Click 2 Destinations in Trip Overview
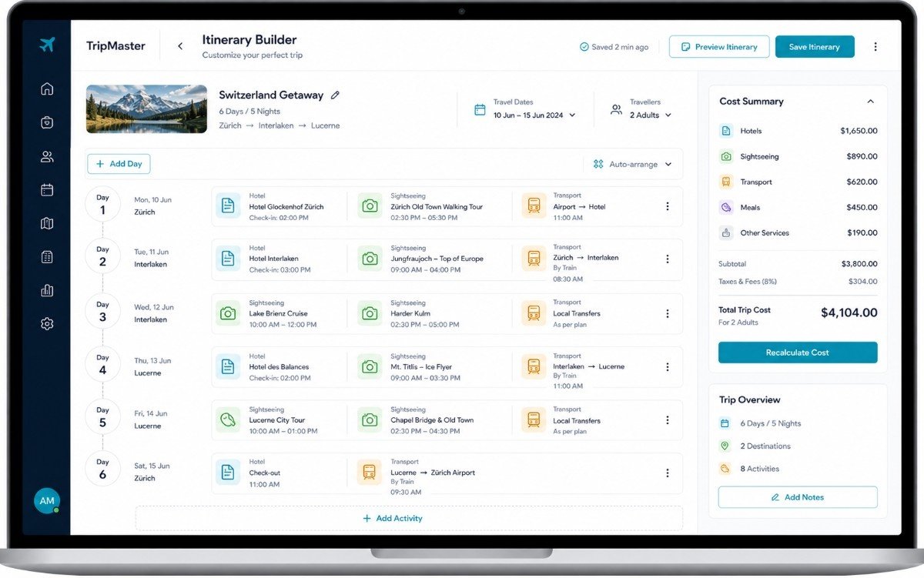The height and width of the screenshot is (578, 924). [x=765, y=446]
